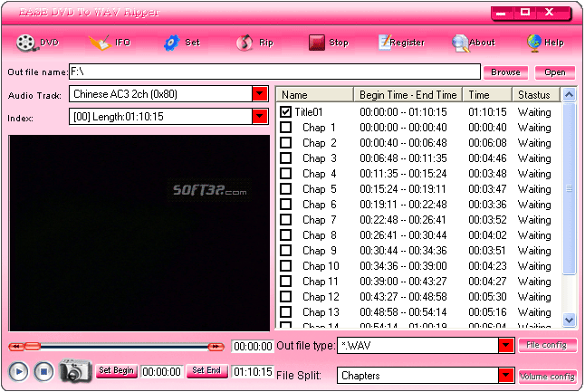This screenshot has height=392, width=585.
Task: Check the Chap 7 checkbox
Action: point(286,219)
